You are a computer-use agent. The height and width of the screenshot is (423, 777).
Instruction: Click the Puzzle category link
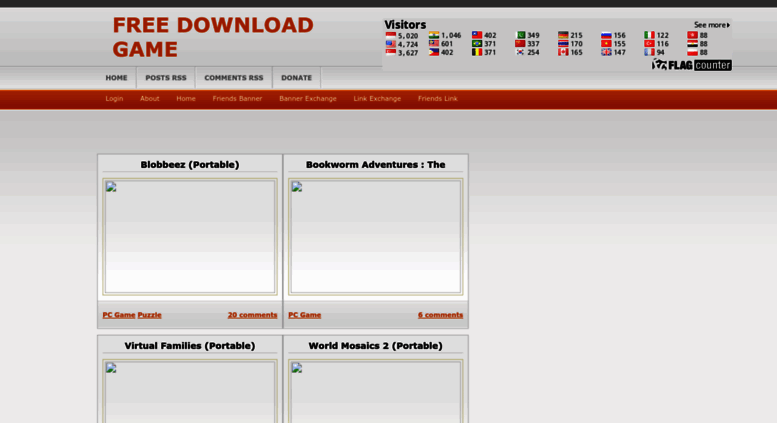[150, 315]
